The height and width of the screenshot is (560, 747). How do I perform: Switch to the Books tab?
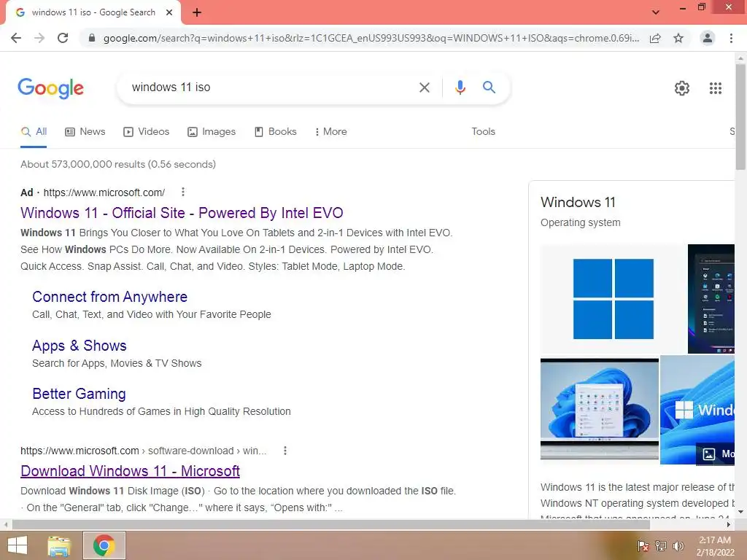click(x=275, y=132)
